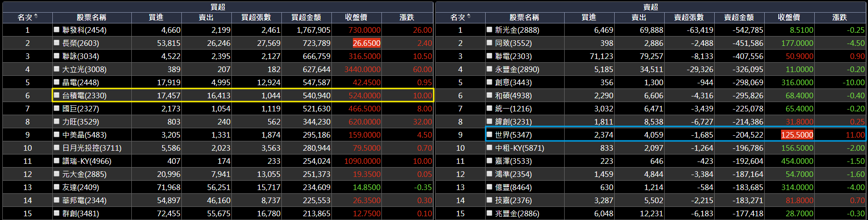Tick the checkbox for 和碩(4938)

point(489,95)
